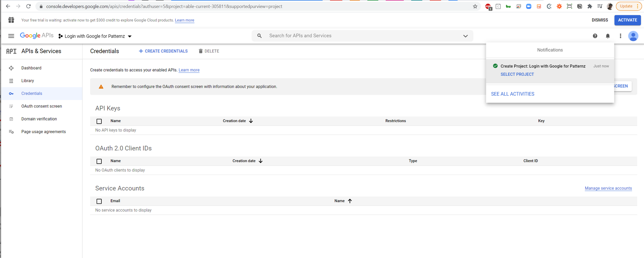This screenshot has height=258, width=644.
Task: Click the browser back arrow
Action: pyautogui.click(x=8, y=6)
